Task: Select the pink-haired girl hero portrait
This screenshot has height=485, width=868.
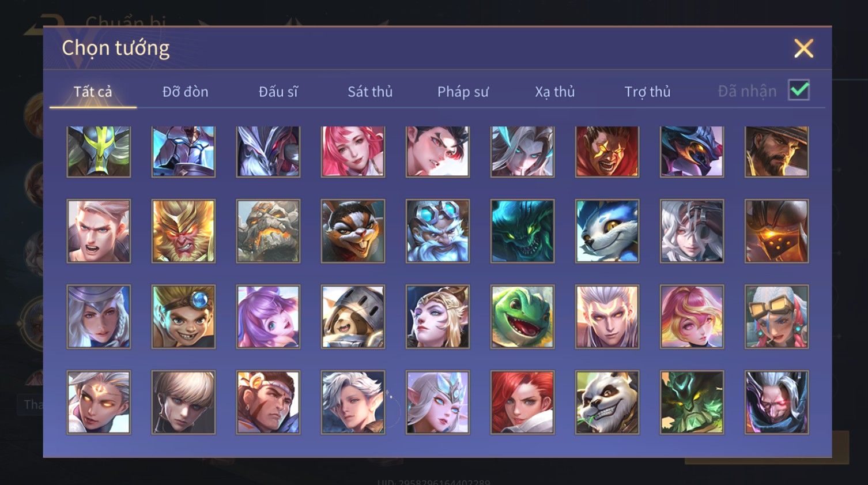Action: [353, 151]
